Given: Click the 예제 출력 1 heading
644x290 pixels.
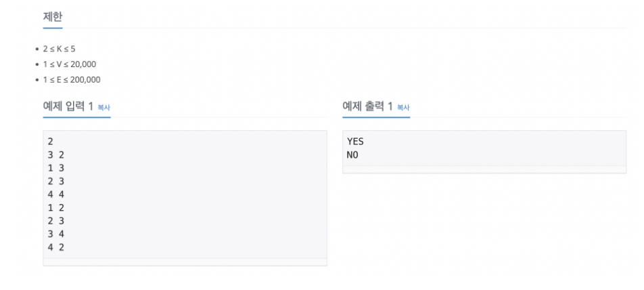Looking at the screenshot, I should click(367, 106).
